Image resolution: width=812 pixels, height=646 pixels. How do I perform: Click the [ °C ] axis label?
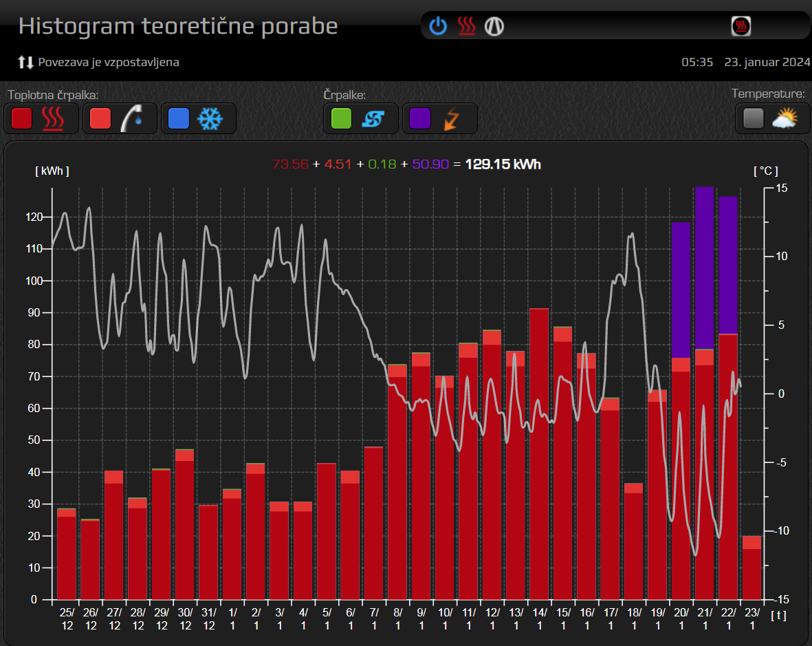coord(765,171)
